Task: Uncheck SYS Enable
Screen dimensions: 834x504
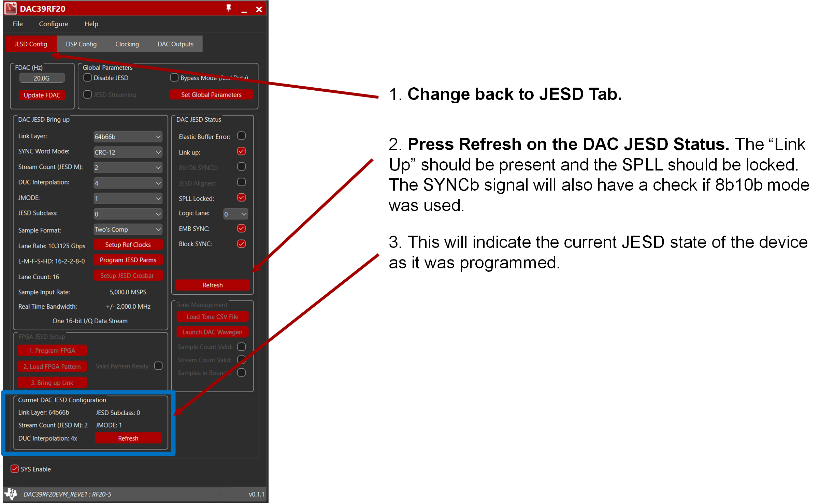Action: [x=14, y=469]
